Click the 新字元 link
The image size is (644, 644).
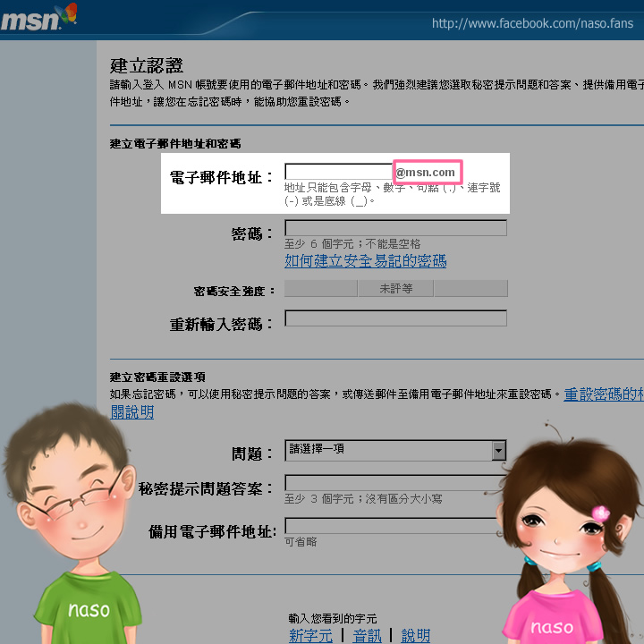[310, 635]
